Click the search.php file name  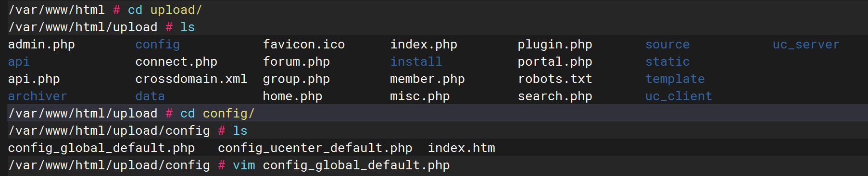[555, 96]
